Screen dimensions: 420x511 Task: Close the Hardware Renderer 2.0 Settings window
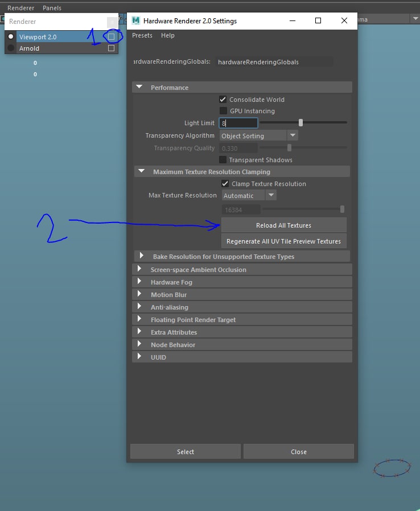[x=344, y=20]
